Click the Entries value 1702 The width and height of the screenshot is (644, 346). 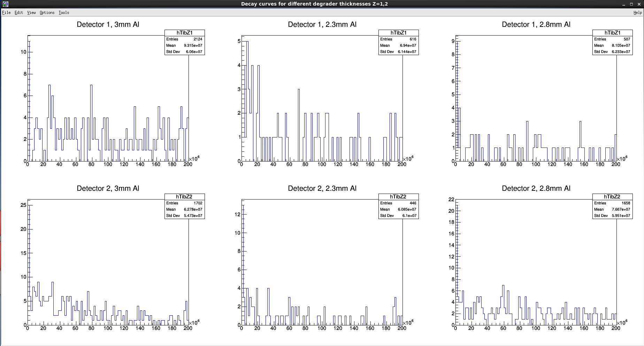click(x=198, y=203)
